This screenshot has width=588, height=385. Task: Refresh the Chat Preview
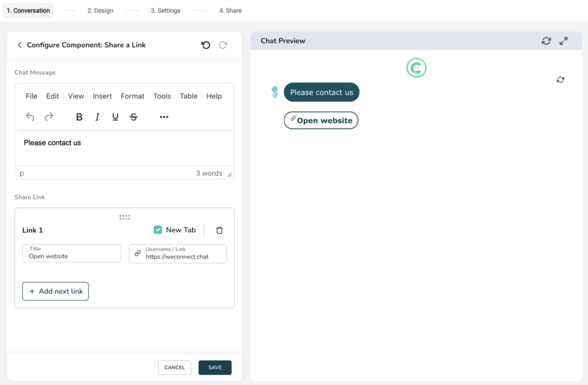point(546,41)
